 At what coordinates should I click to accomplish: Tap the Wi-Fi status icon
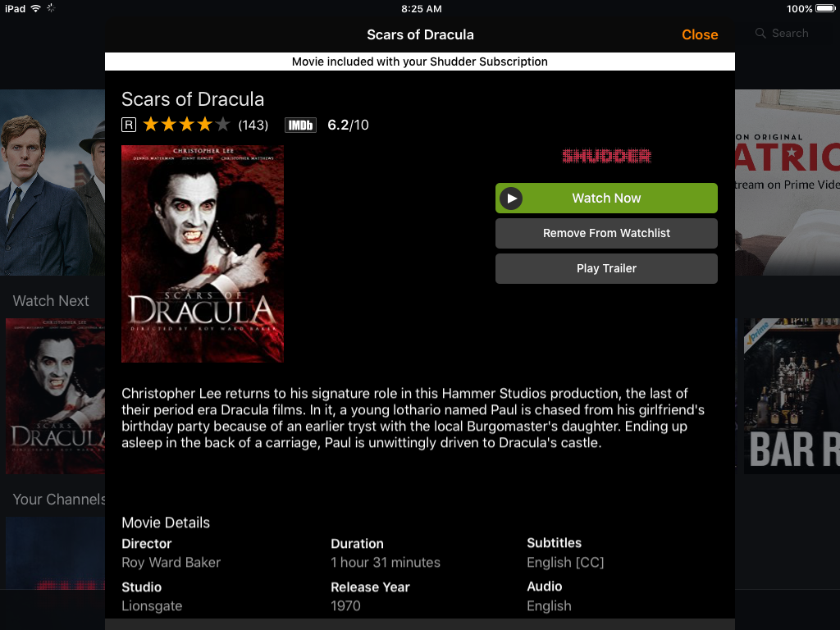(x=35, y=8)
